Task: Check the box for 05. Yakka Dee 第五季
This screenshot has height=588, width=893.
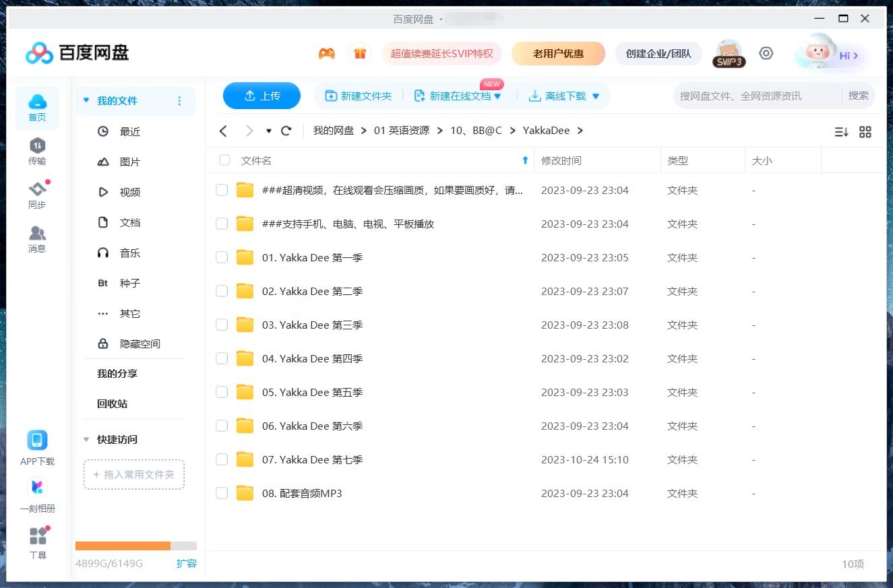Action: coord(222,392)
